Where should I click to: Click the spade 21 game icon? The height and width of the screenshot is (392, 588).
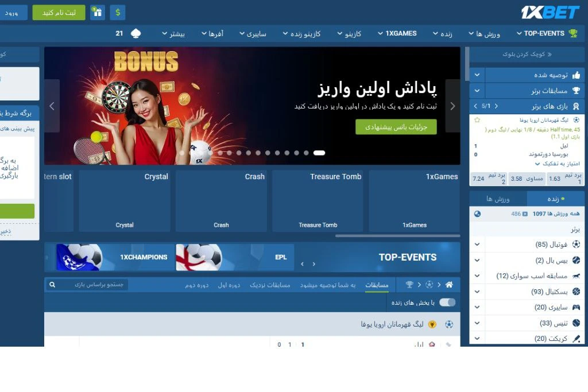[136, 33]
